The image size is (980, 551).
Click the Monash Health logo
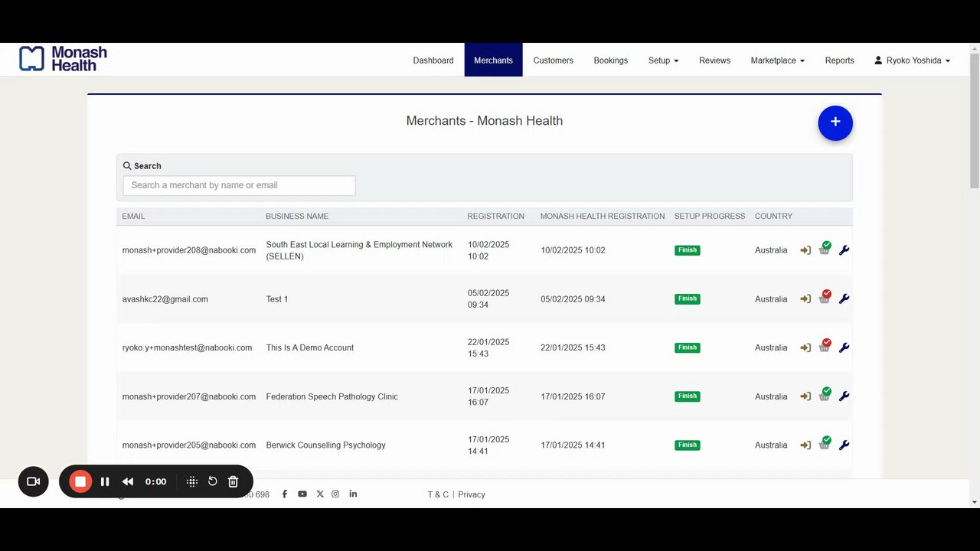click(63, 59)
